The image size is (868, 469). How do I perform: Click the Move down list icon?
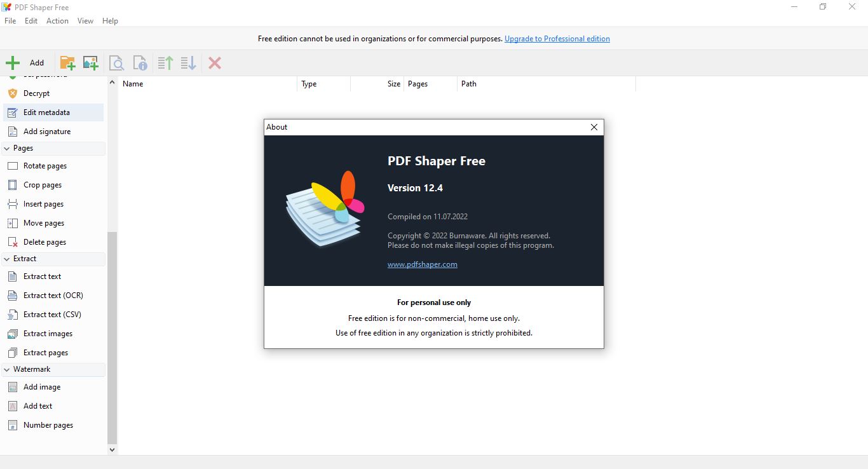[x=188, y=62]
